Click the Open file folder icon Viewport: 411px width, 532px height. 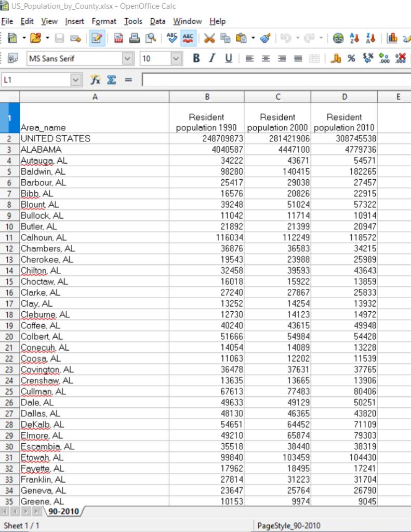[x=36, y=37]
